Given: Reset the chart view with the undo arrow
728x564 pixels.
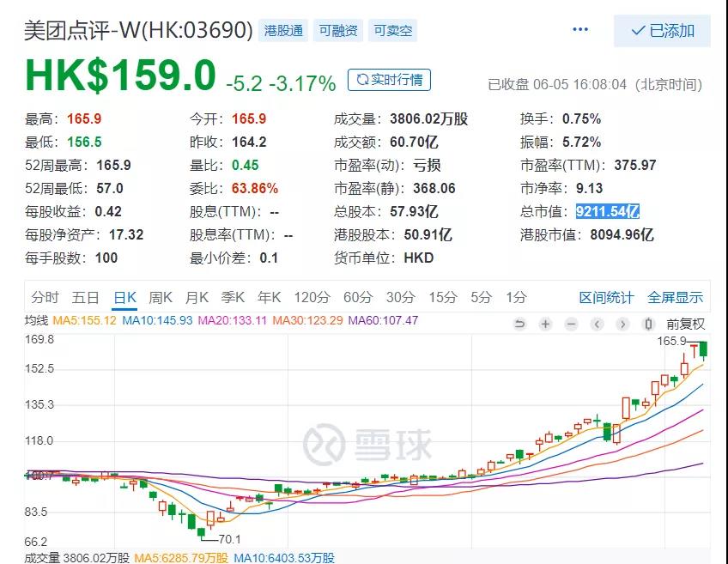Looking at the screenshot, I should pyautogui.click(x=520, y=324).
